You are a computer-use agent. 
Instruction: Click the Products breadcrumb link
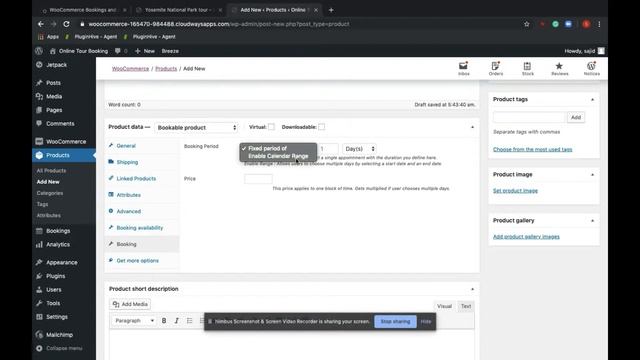[x=166, y=69]
